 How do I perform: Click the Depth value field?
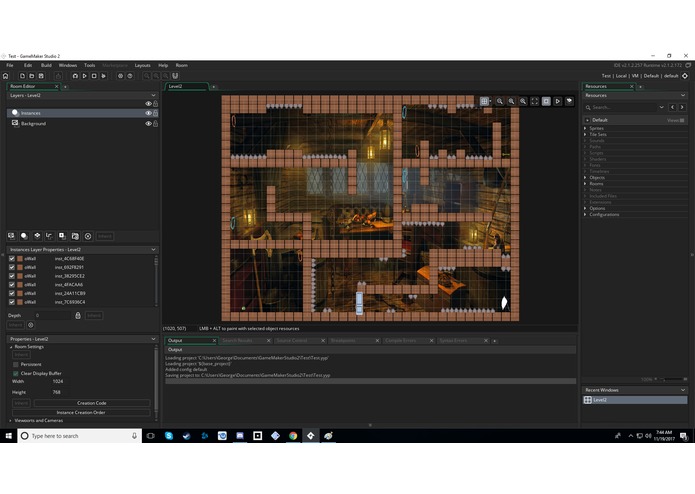pyautogui.click(x=52, y=315)
